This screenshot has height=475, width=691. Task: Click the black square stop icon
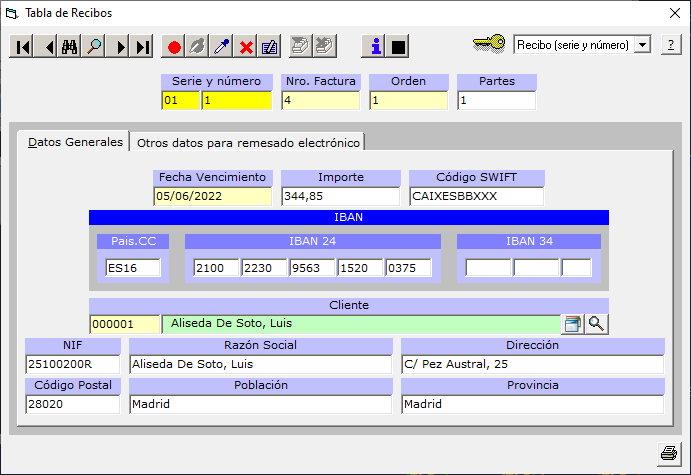(x=398, y=46)
